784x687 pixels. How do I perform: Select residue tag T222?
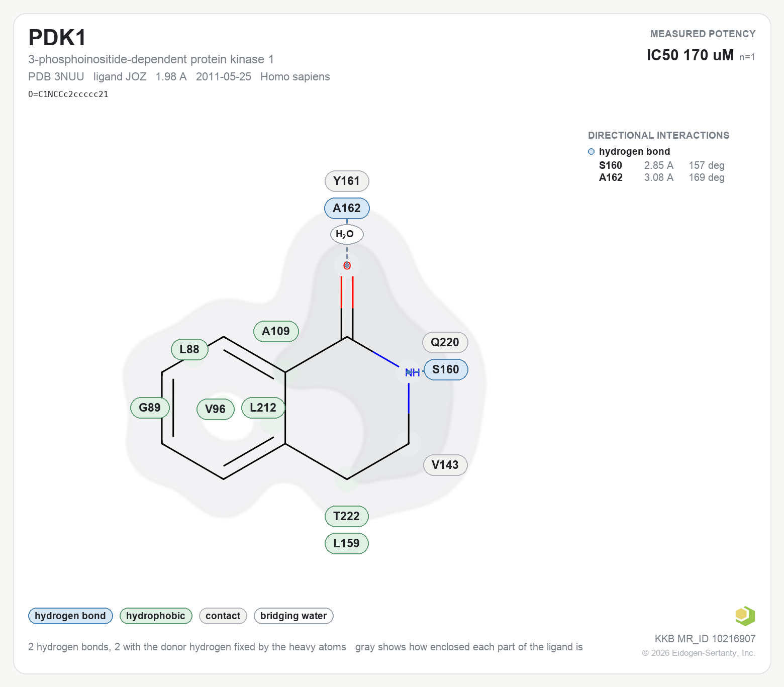347,516
